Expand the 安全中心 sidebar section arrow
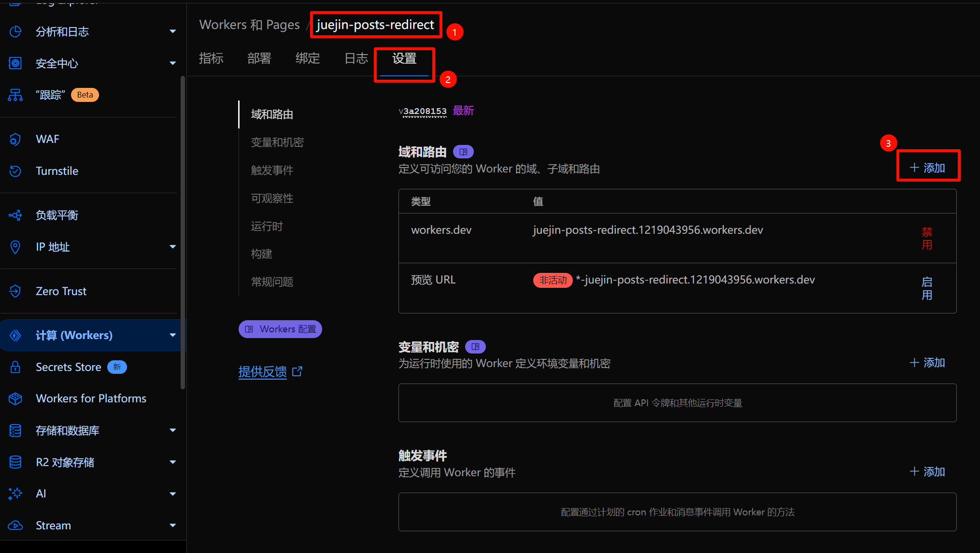 [172, 63]
